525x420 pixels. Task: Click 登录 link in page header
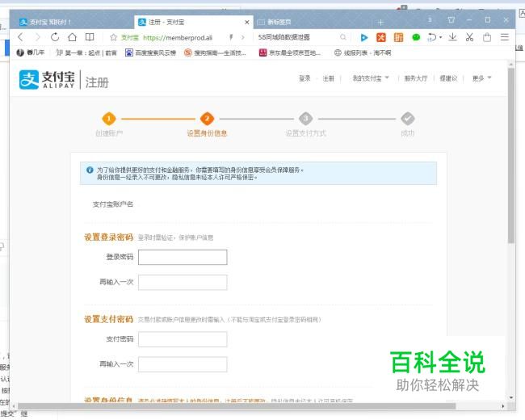coord(304,78)
